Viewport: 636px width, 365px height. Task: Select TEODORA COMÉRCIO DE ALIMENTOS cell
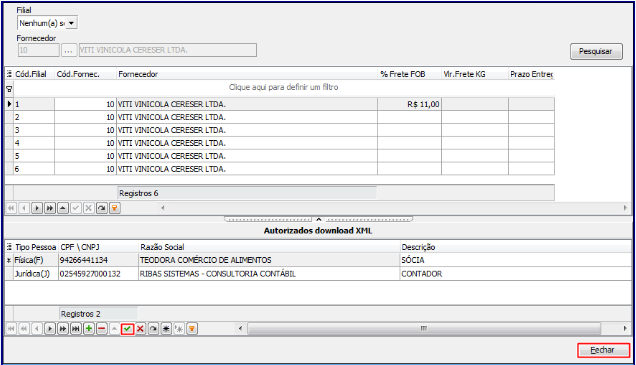pos(269,260)
